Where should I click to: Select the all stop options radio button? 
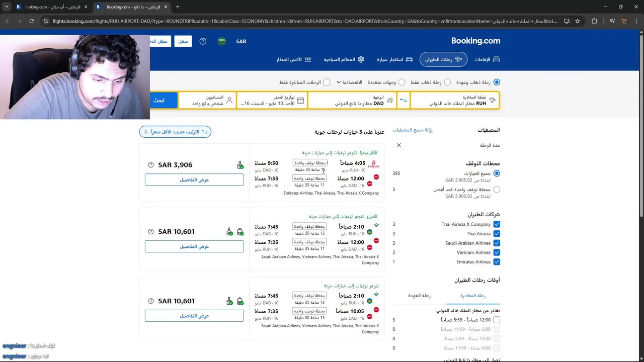coord(497,173)
